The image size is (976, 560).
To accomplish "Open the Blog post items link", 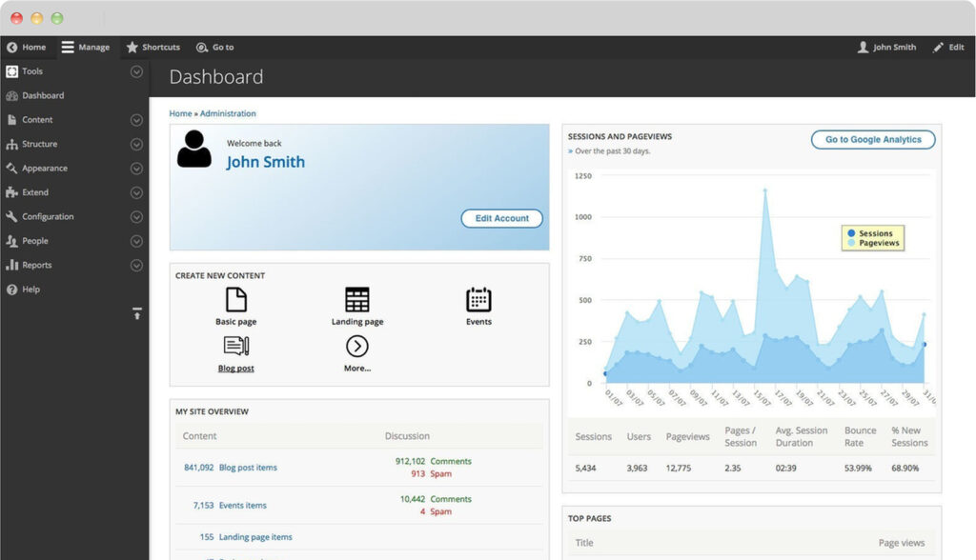I will click(x=248, y=468).
